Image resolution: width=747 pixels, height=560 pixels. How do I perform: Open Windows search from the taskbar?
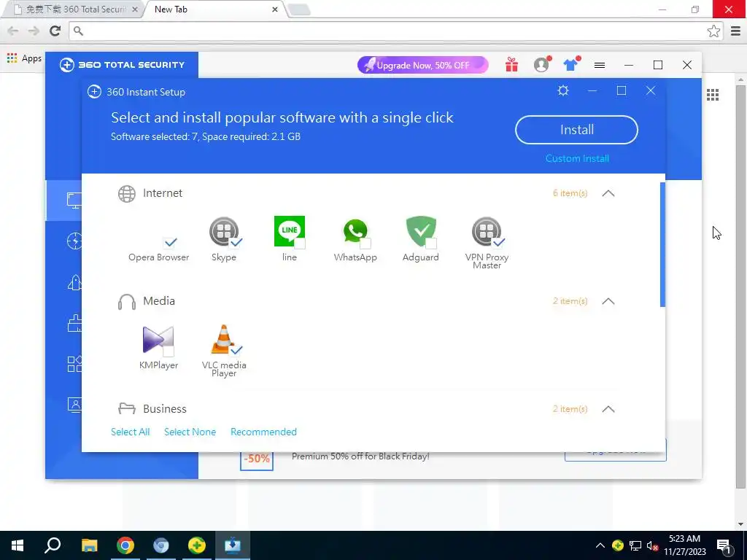click(x=53, y=545)
